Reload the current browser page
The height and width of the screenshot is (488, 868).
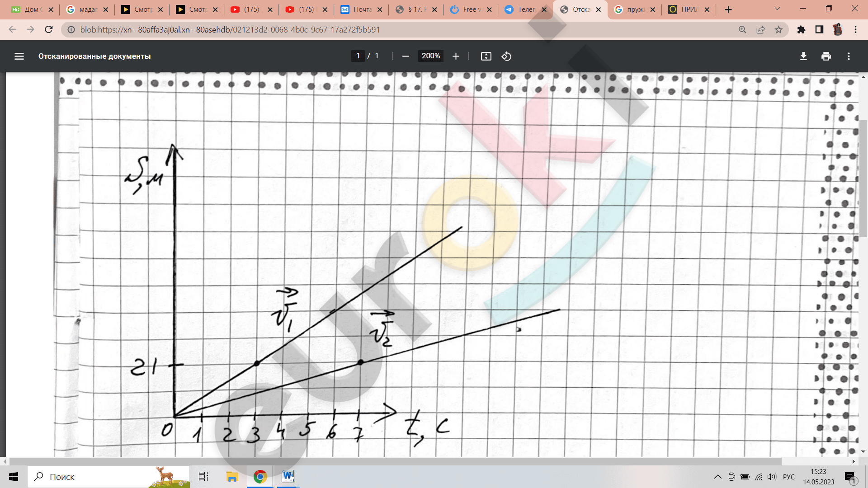coord(49,29)
